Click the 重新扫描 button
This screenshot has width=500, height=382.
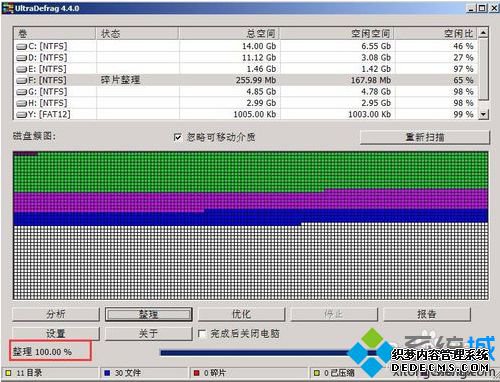(425, 137)
